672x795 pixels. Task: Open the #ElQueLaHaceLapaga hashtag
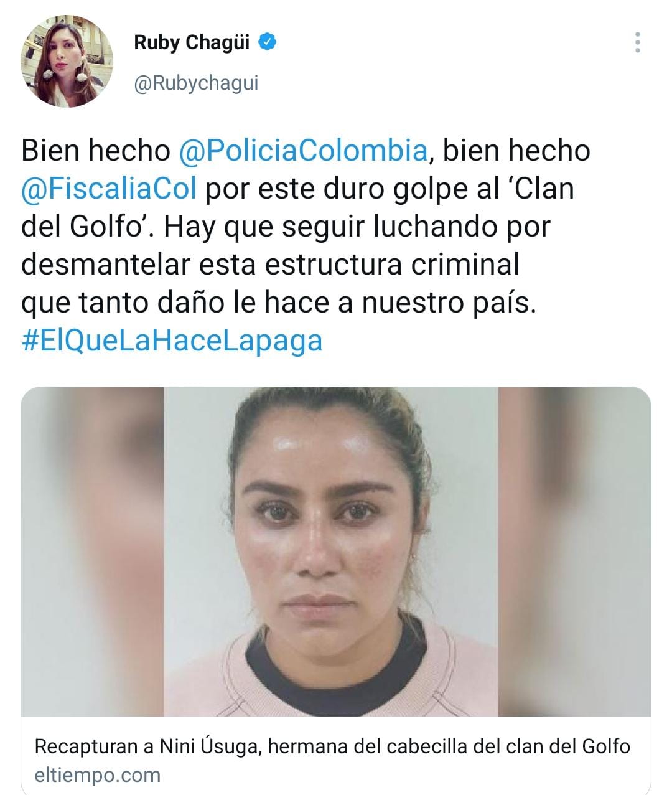172,341
